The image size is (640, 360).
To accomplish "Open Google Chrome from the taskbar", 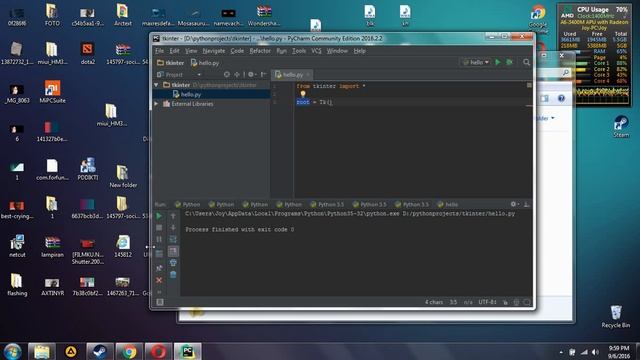I will (x=129, y=351).
